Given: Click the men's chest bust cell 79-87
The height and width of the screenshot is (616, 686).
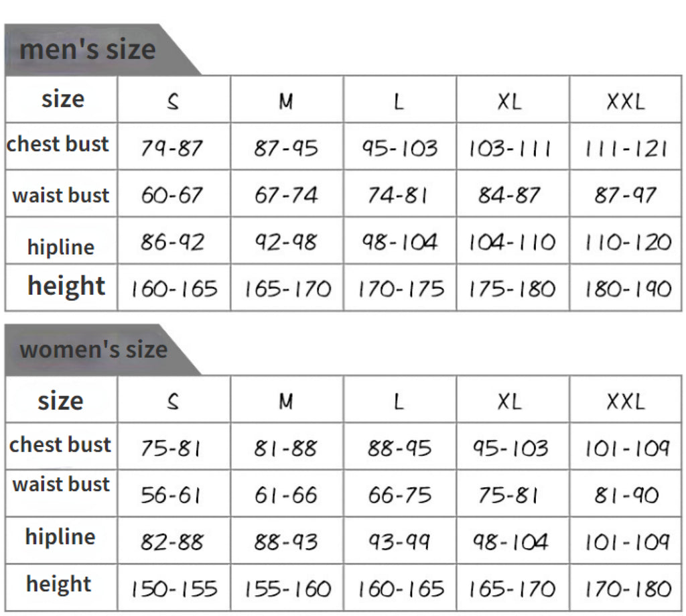Looking at the screenshot, I should (x=171, y=148).
